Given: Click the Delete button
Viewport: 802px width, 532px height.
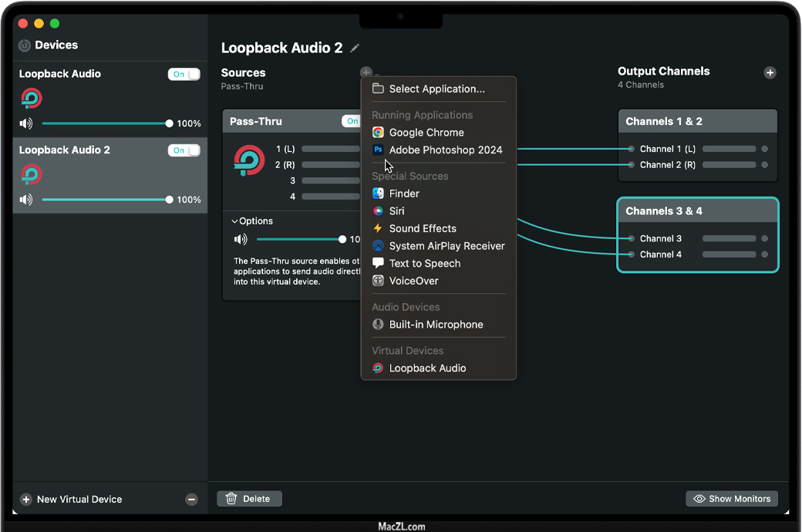Looking at the screenshot, I should pyautogui.click(x=249, y=499).
